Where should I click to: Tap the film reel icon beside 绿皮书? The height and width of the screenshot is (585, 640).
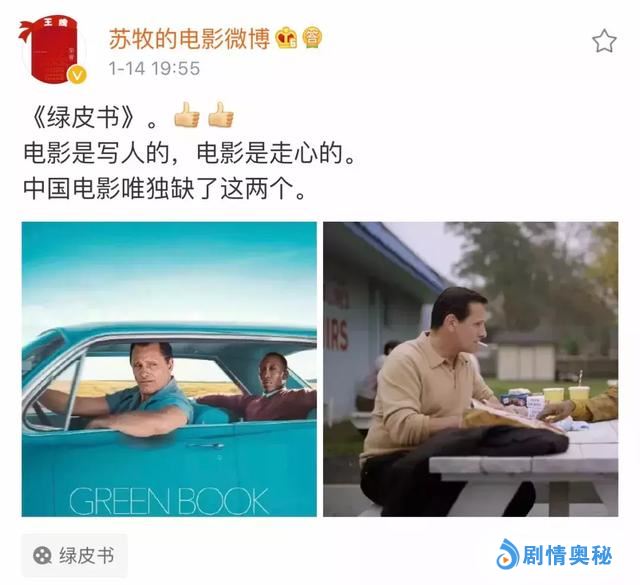click(42, 556)
